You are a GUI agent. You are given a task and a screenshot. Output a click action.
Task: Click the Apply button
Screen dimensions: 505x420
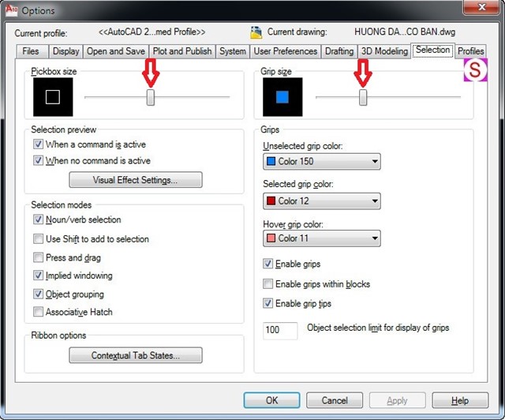pos(397,400)
